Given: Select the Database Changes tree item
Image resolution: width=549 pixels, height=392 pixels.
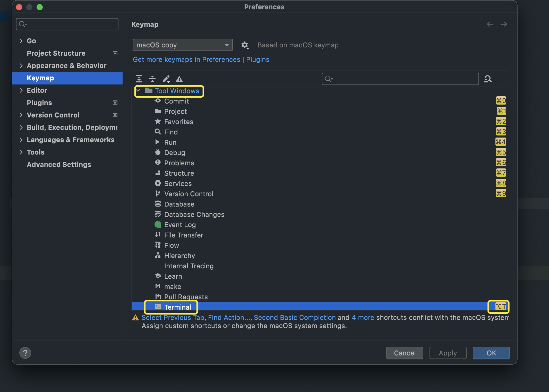Looking at the screenshot, I should coord(194,215).
